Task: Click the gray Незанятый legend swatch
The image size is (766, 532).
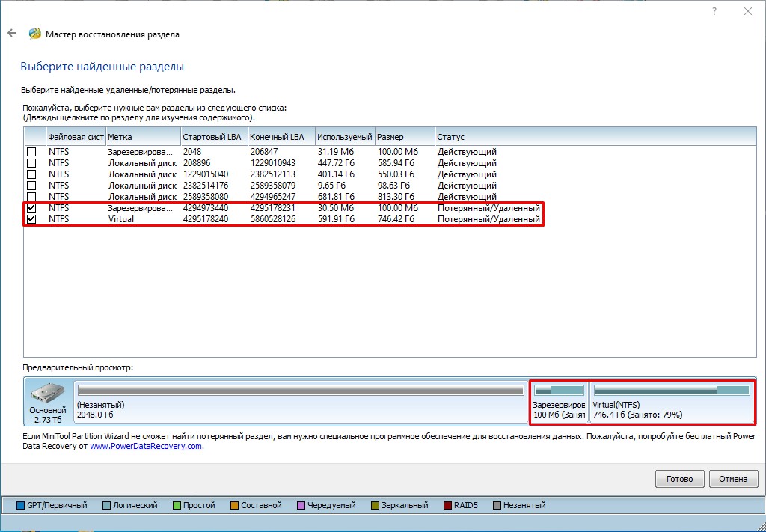Action: pos(497,505)
